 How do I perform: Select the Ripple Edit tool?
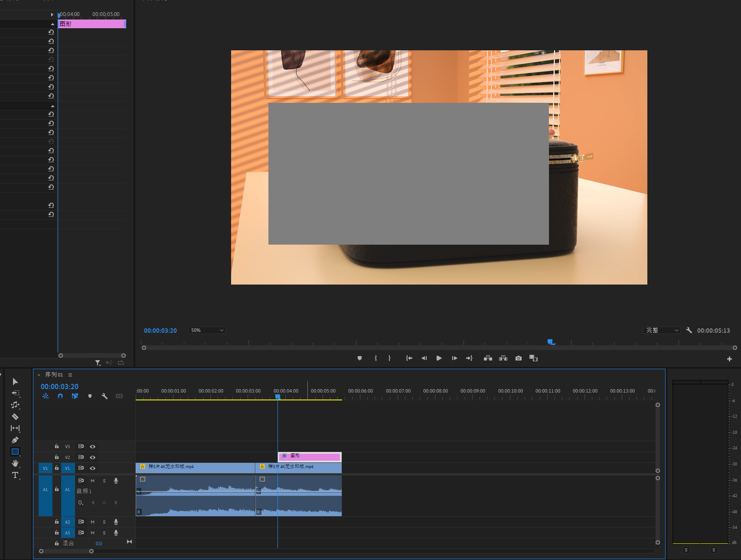pos(15,405)
